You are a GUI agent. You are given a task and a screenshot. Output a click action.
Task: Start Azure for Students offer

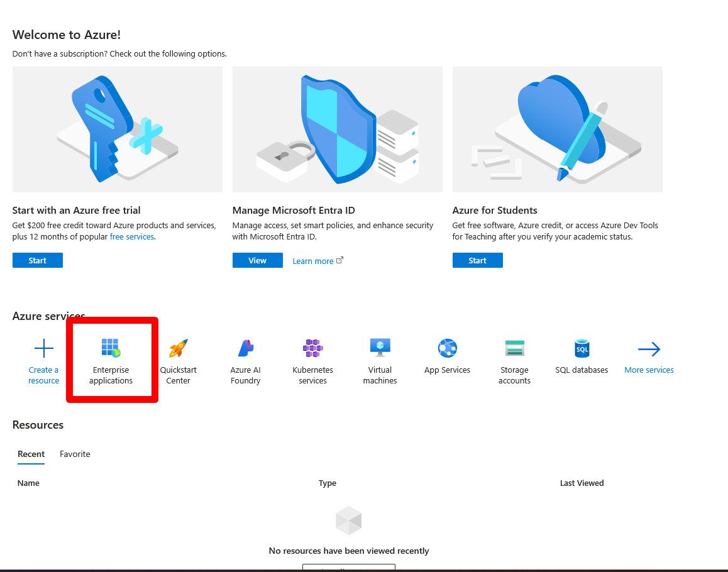tap(478, 260)
